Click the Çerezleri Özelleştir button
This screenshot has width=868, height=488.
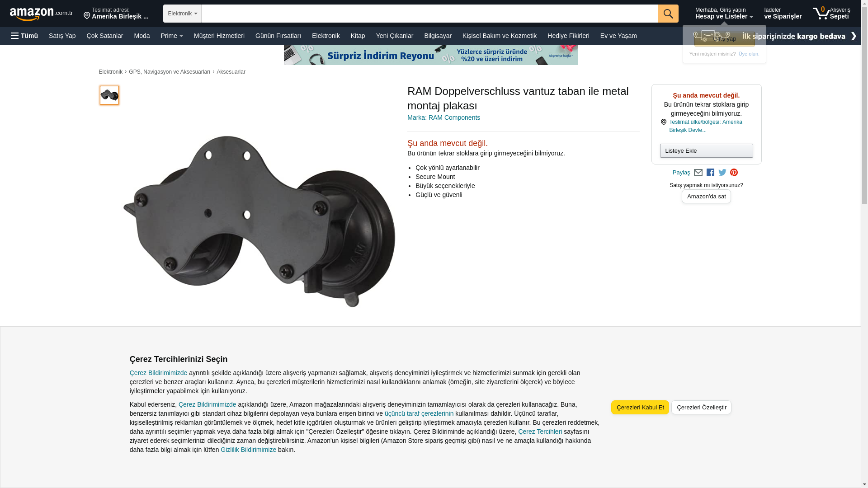pos(701,407)
